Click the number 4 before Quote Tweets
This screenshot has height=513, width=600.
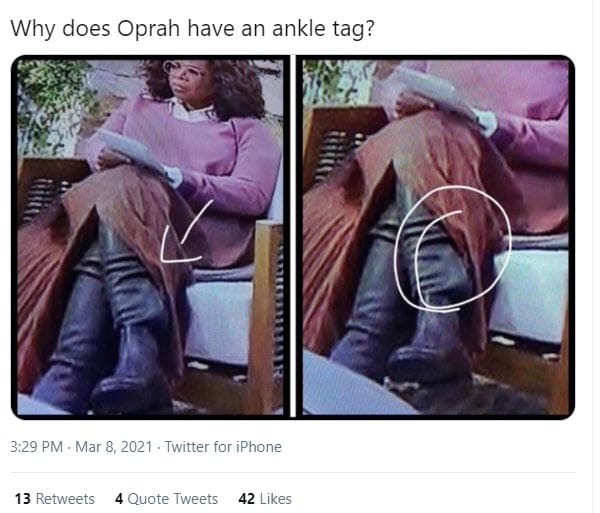119,499
